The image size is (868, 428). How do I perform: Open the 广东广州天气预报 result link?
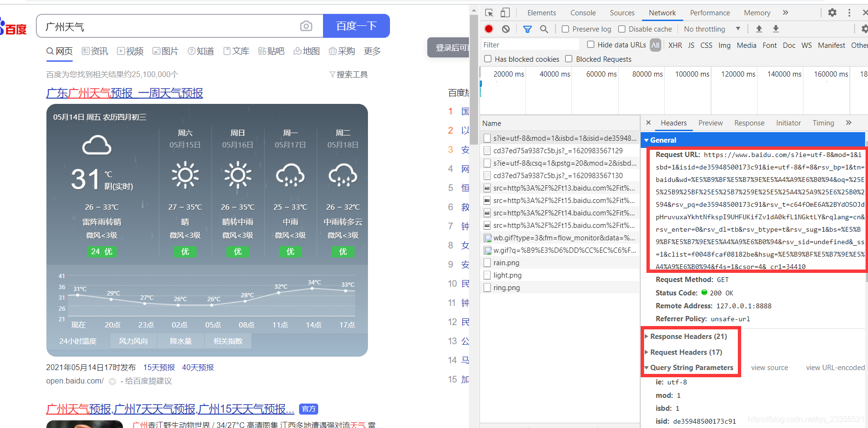(124, 93)
